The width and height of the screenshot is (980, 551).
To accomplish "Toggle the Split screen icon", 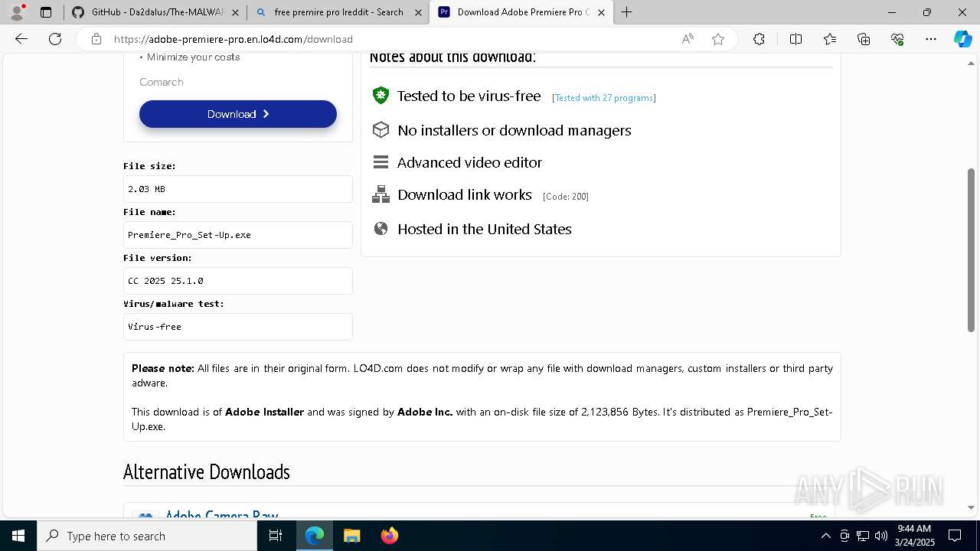I will (x=795, y=39).
